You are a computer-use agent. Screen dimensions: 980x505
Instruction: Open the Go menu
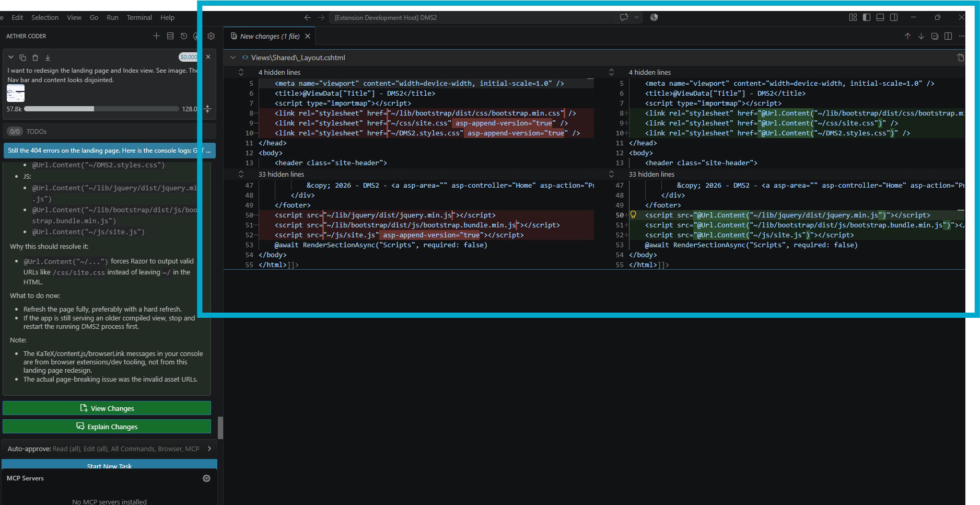[94, 17]
